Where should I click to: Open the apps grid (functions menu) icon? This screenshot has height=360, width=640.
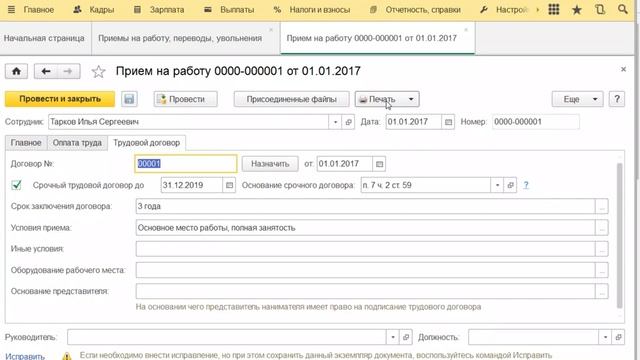554,9
